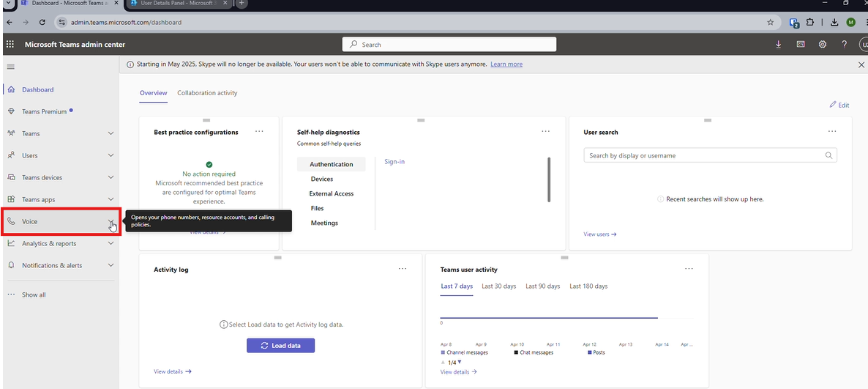The height and width of the screenshot is (389, 868).
Task: Open Self-help diagnostics more options menu
Action: click(x=546, y=132)
